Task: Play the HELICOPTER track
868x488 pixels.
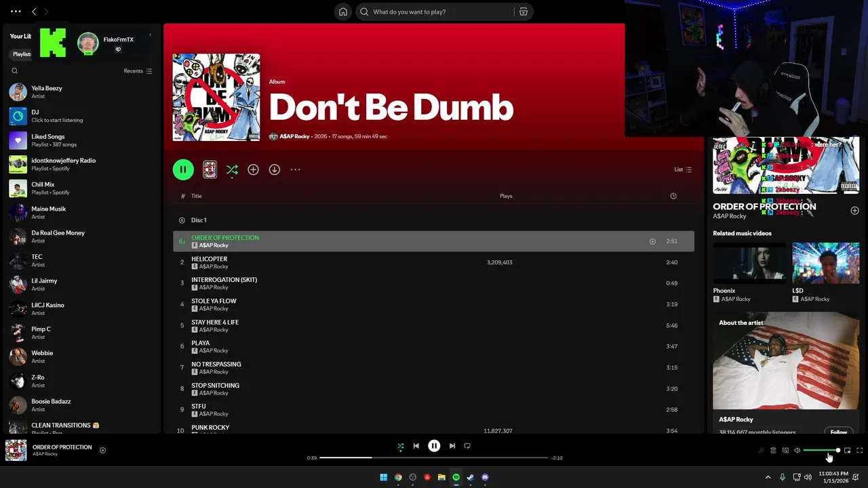Action: (x=433, y=262)
